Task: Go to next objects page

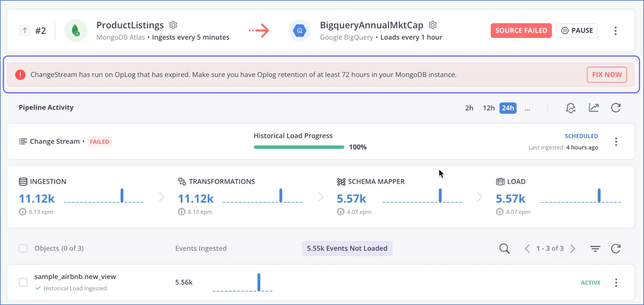Action: 573,249
